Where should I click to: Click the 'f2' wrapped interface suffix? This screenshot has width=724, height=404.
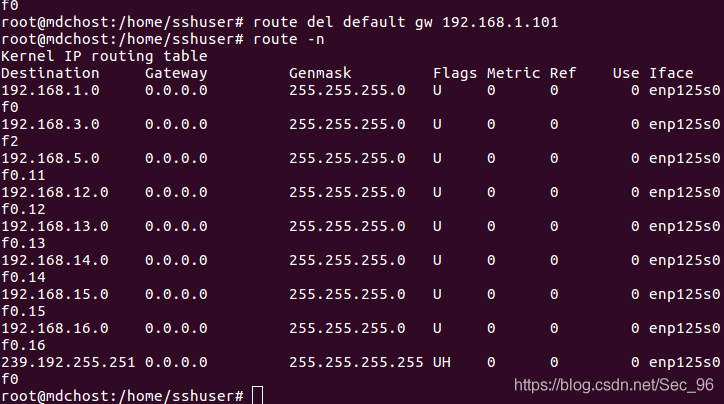pos(10,141)
